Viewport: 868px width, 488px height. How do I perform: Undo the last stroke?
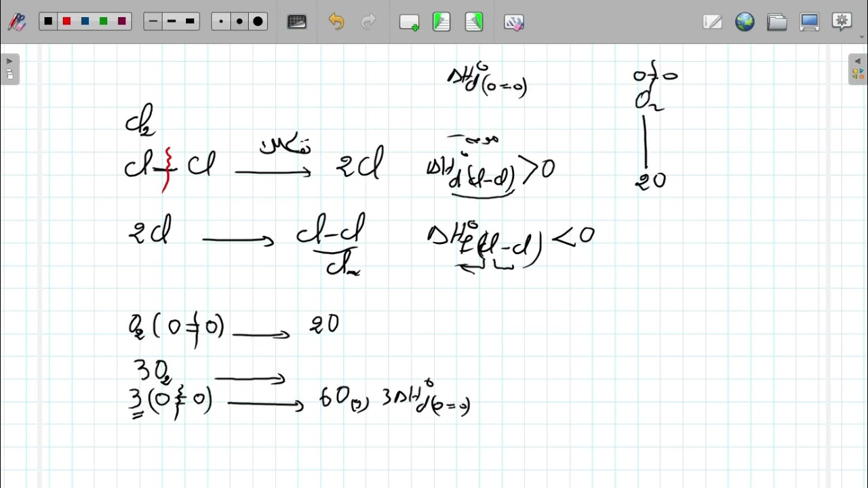[x=336, y=22]
